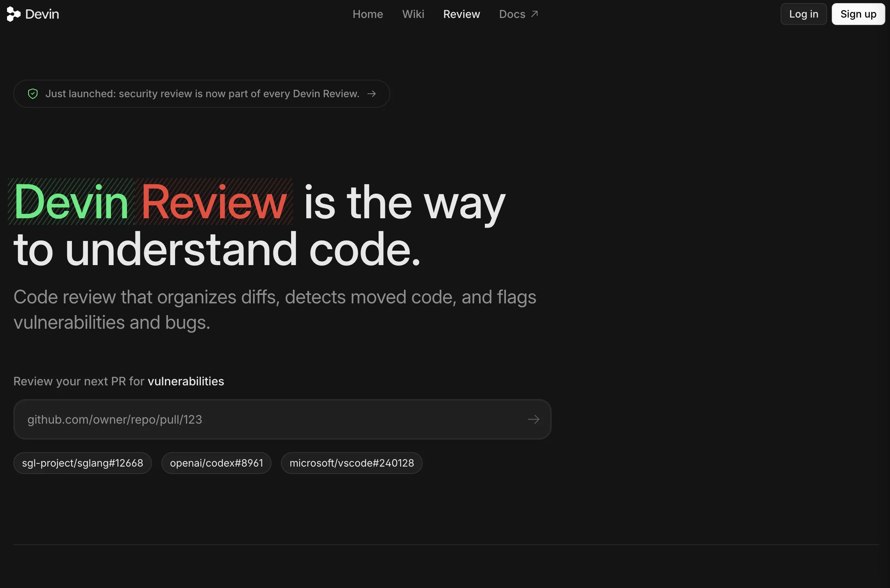Screen dimensions: 890x588
Task: Open the security review launch announcement
Action: pyautogui.click(x=202, y=94)
